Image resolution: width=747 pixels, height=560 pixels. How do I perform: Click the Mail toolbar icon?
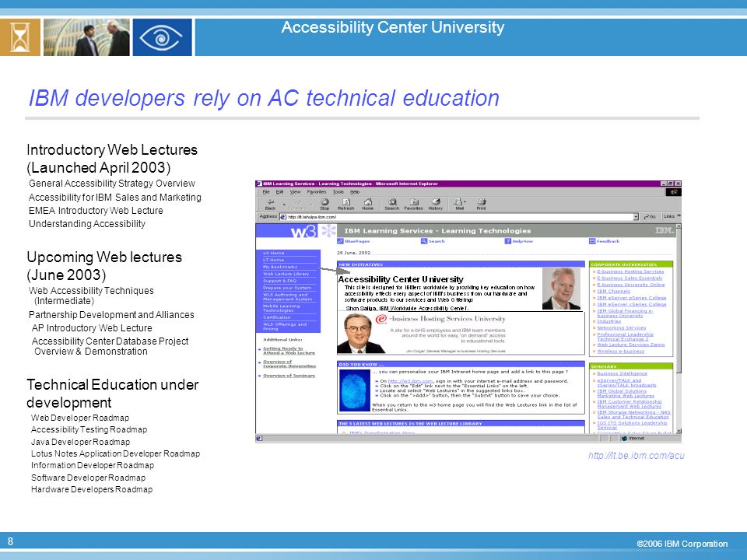coord(458,205)
